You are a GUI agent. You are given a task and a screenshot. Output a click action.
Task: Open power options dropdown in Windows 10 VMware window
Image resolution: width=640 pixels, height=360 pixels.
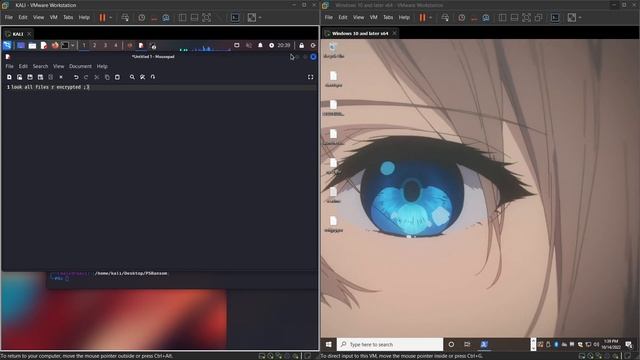coord(431,18)
